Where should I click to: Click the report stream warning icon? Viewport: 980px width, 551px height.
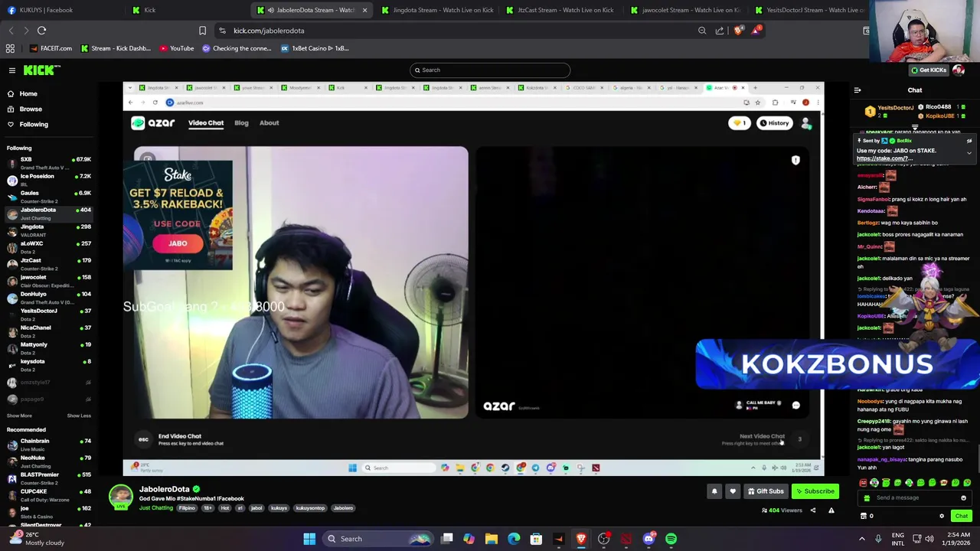click(x=831, y=510)
